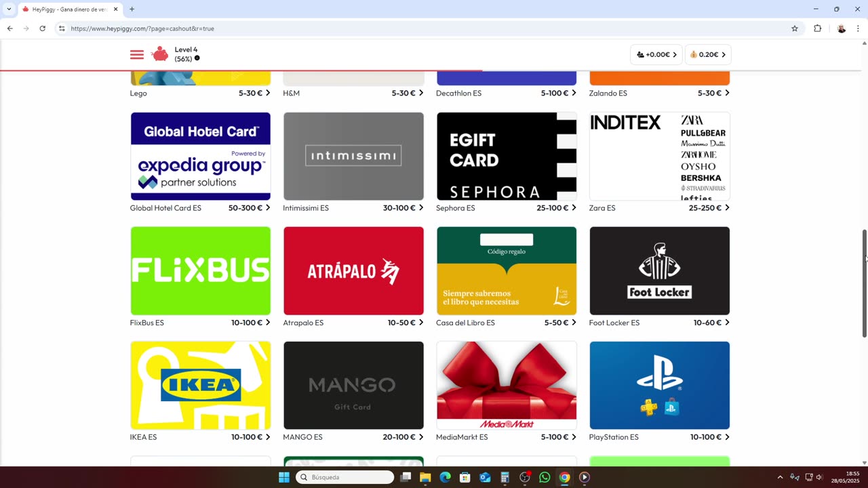This screenshot has width=868, height=488.
Task: Open the hamburger menu icon
Action: pyautogui.click(x=137, y=55)
